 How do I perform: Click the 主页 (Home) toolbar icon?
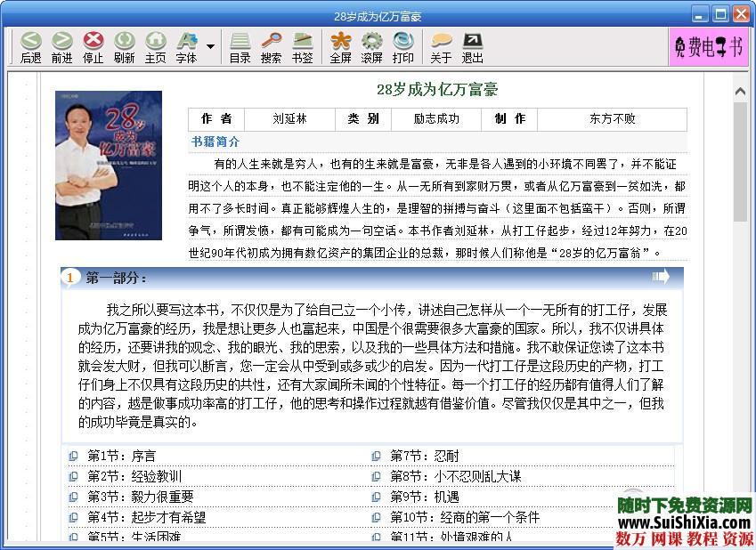click(154, 46)
